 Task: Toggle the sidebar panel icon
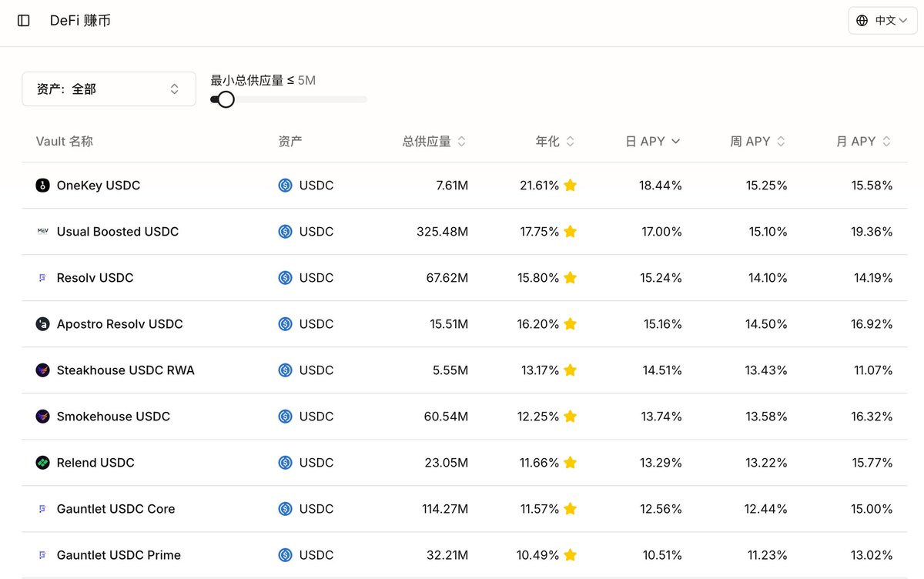(x=24, y=21)
